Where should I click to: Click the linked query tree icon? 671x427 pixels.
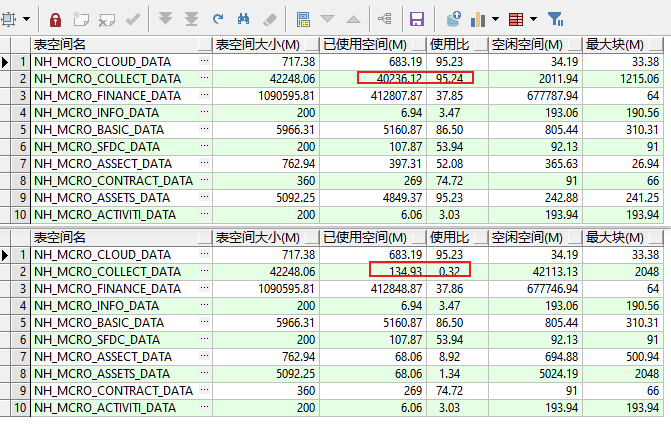[385, 19]
